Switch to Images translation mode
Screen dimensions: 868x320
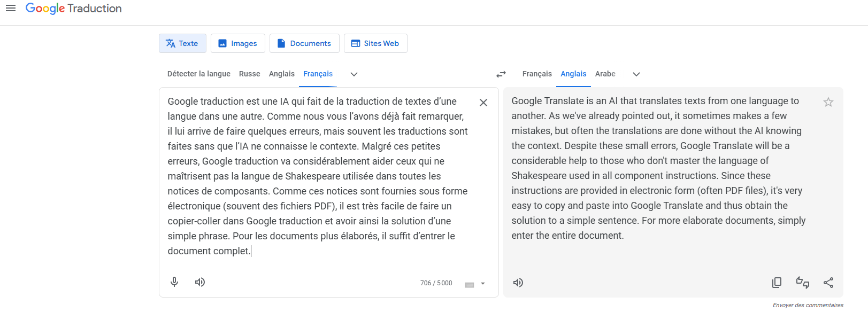point(238,43)
